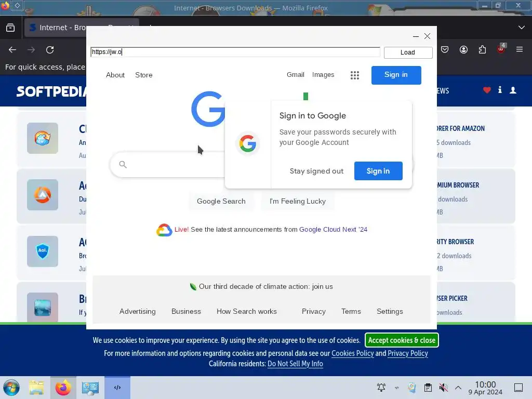Click the notification bell tray icon
Viewport: 532px width, 399px height.
pyautogui.click(x=381, y=387)
